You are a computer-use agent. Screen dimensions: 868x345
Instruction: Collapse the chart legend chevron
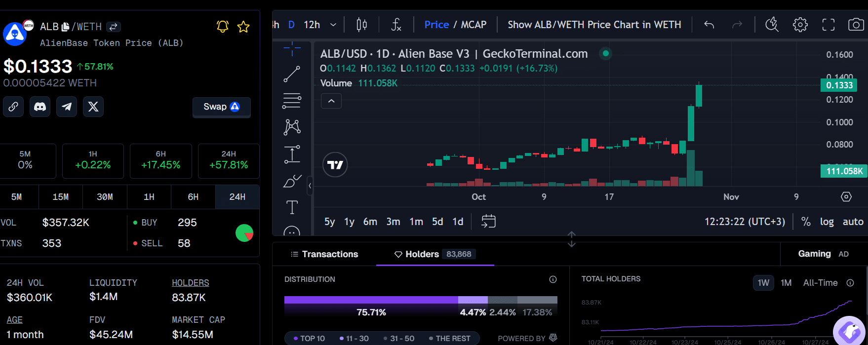pos(331,101)
